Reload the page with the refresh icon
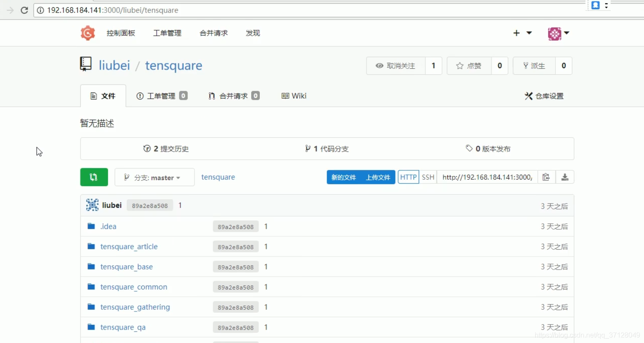Image resolution: width=644 pixels, height=343 pixels. click(x=24, y=10)
